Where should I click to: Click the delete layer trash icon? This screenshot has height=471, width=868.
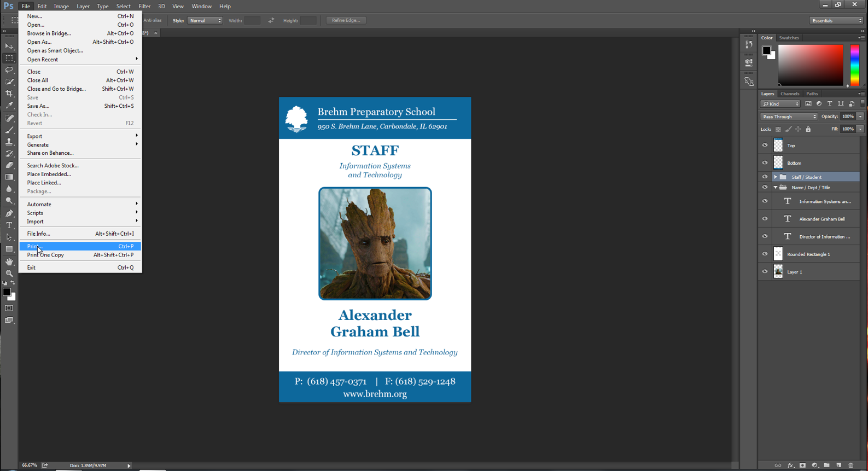tap(850, 466)
